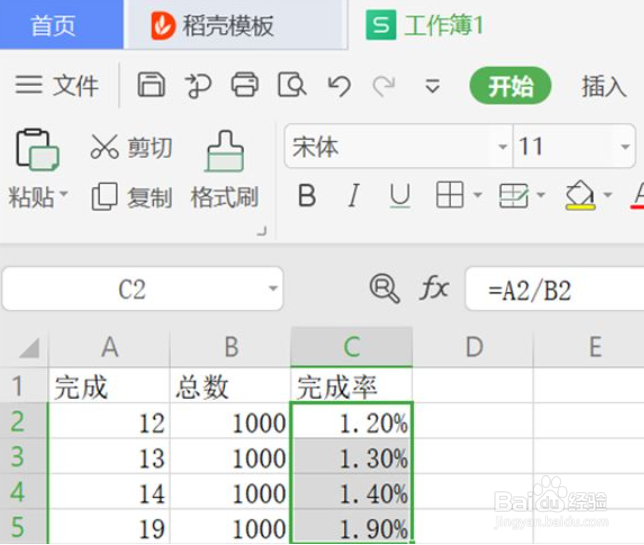Open fill color dropdown arrow

(608, 195)
